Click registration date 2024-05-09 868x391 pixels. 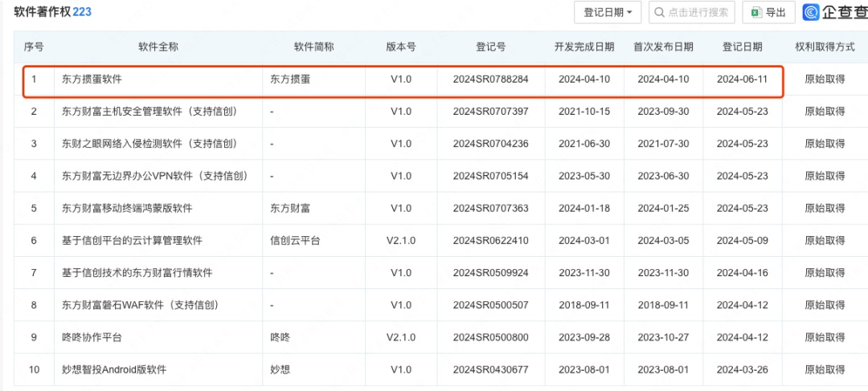click(742, 241)
